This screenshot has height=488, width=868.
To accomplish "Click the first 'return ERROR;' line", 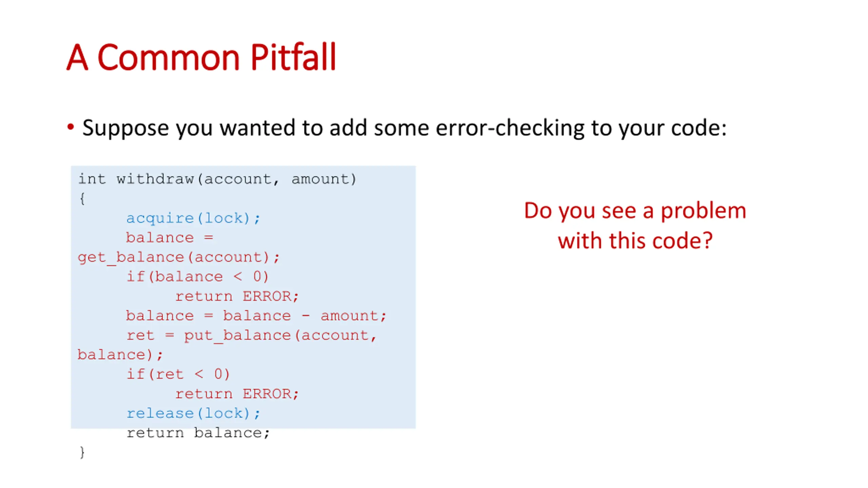I will pos(237,296).
